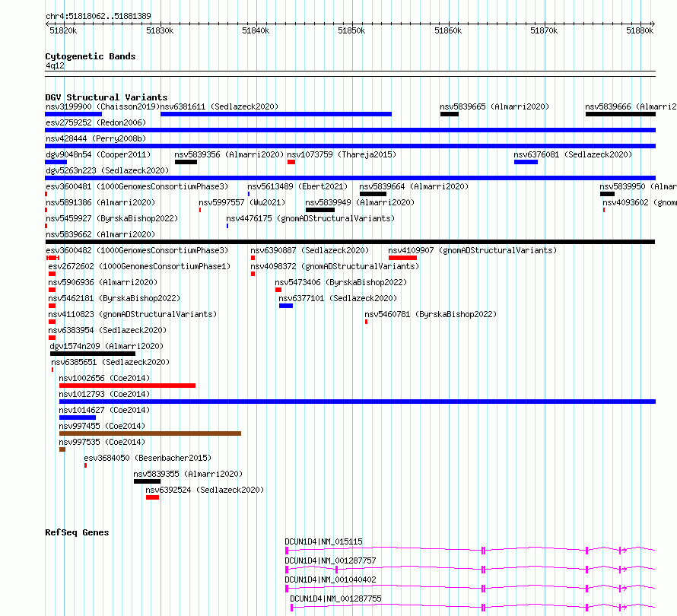Image resolution: width=677 pixels, height=616 pixels.
Task: Open DCUN1D4|NM_015115 transcript label
Action: coord(324,541)
